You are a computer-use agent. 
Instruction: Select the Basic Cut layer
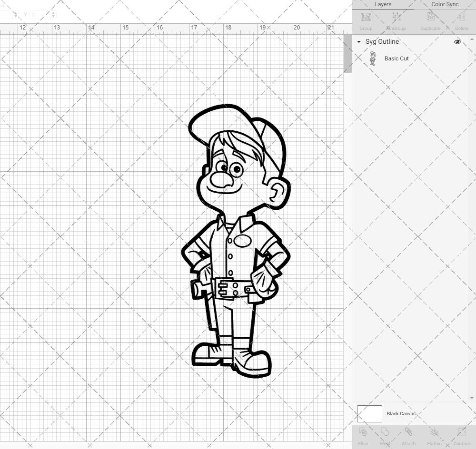coord(396,59)
